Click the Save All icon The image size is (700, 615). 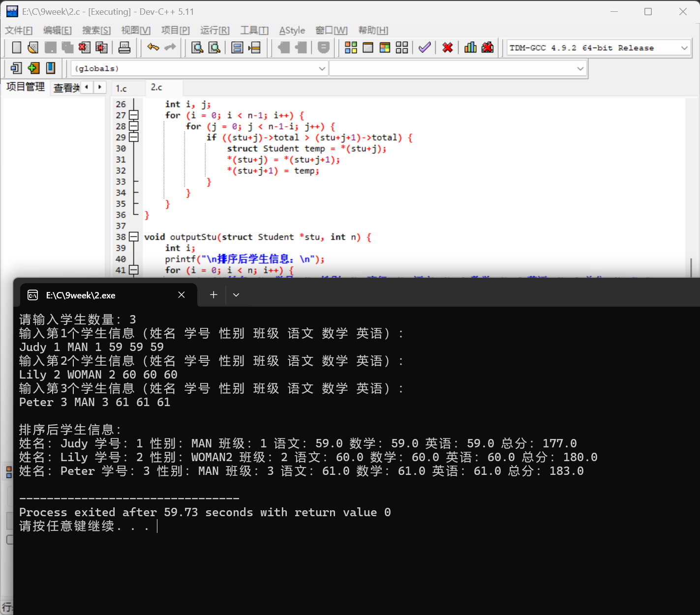[x=67, y=48]
